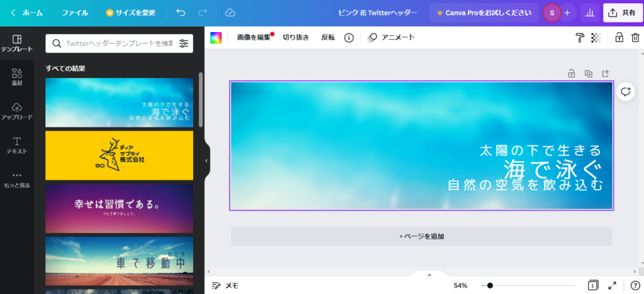The image size is (644, 294).
Task: Open the メモ notes panel
Action: pos(225,286)
